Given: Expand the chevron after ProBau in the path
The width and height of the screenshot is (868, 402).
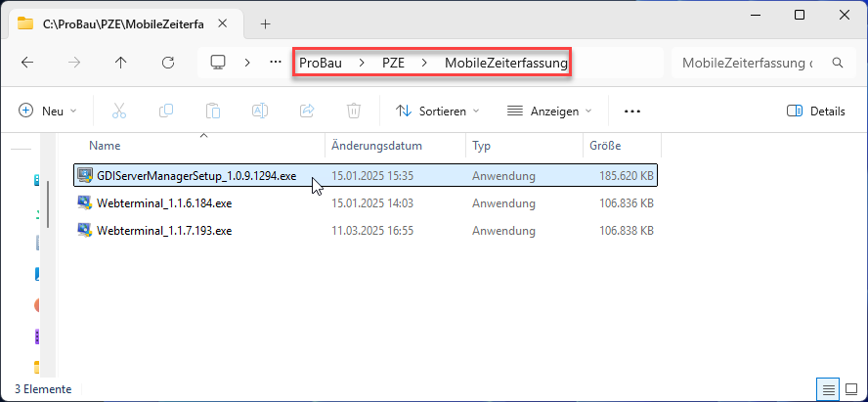Looking at the screenshot, I should 362,64.
